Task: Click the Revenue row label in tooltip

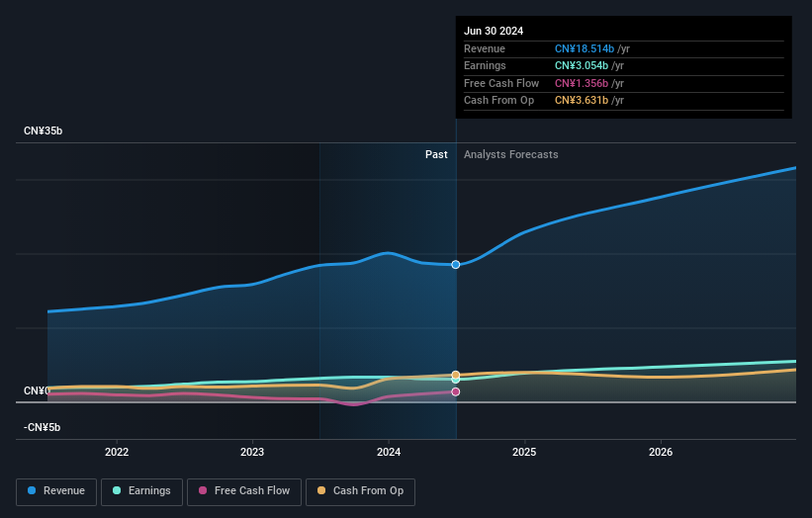Action: point(485,48)
